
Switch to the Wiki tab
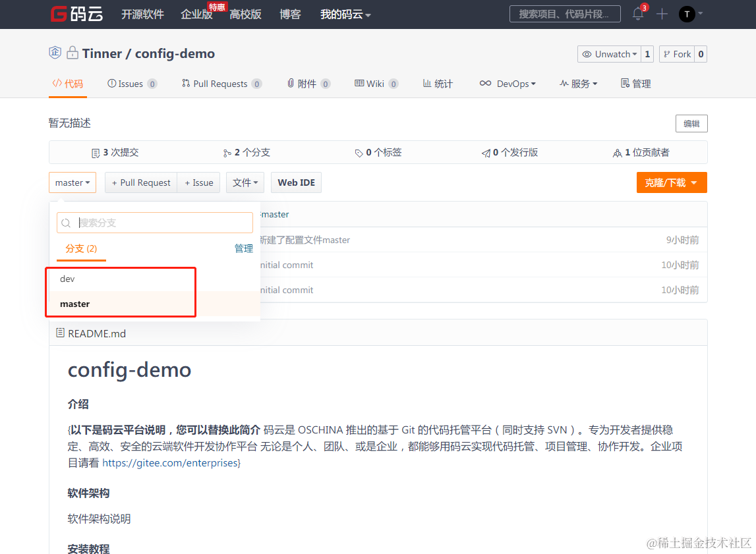[376, 84]
